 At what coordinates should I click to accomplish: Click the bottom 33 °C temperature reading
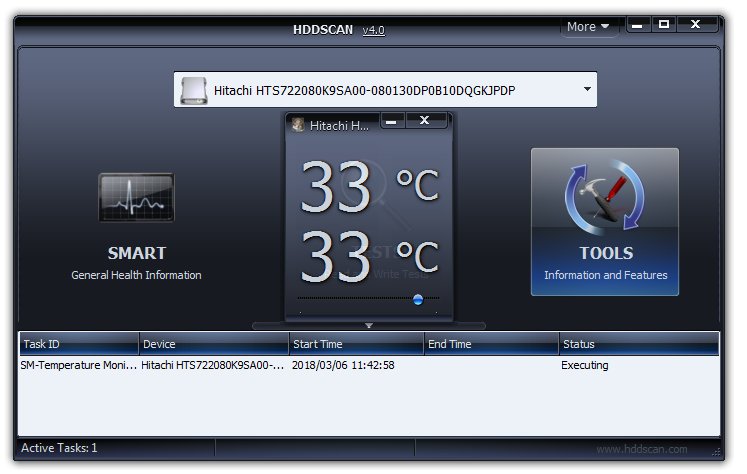pyautogui.click(x=369, y=256)
